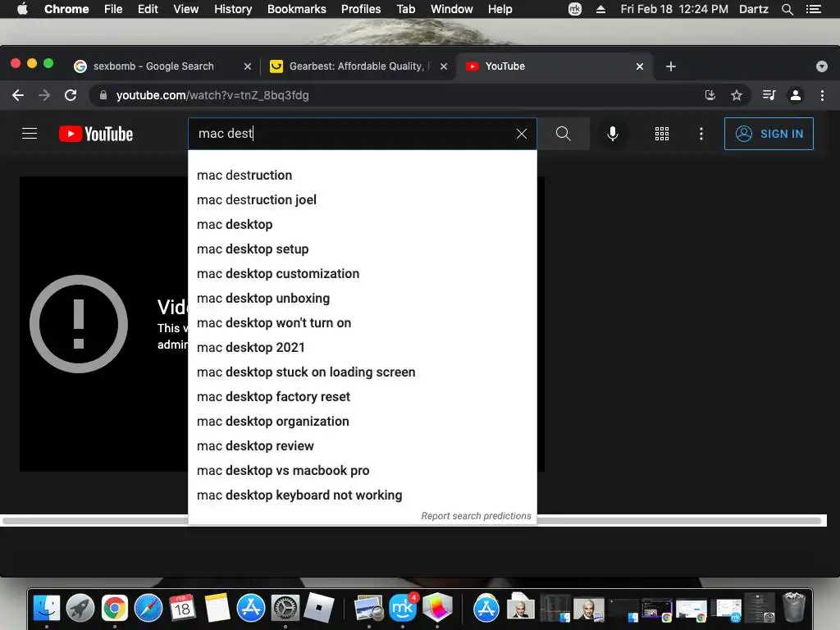Close the YouTube tab

[640, 66]
